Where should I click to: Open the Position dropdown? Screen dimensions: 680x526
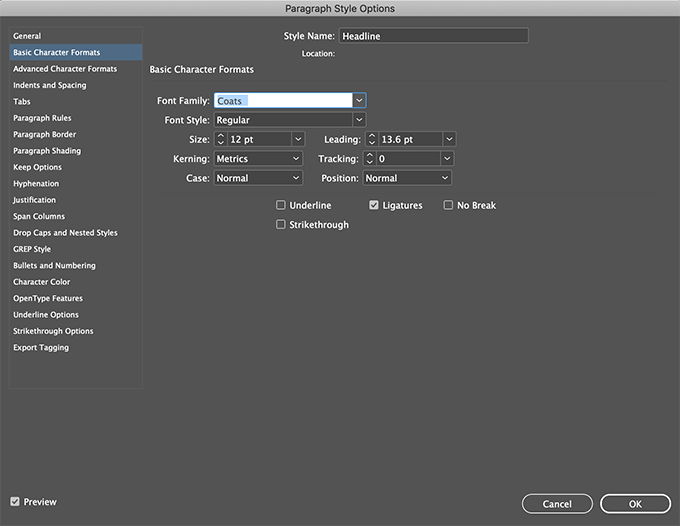point(407,178)
